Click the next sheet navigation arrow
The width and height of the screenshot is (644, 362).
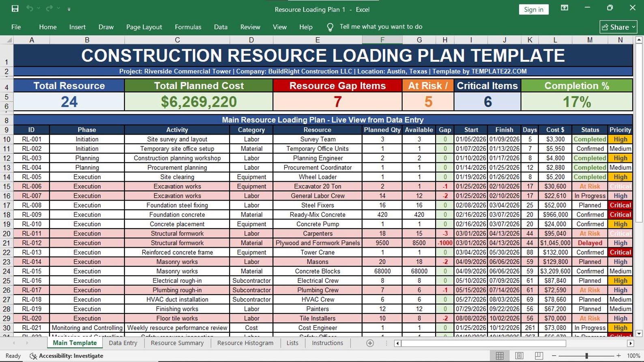click(x=27, y=343)
